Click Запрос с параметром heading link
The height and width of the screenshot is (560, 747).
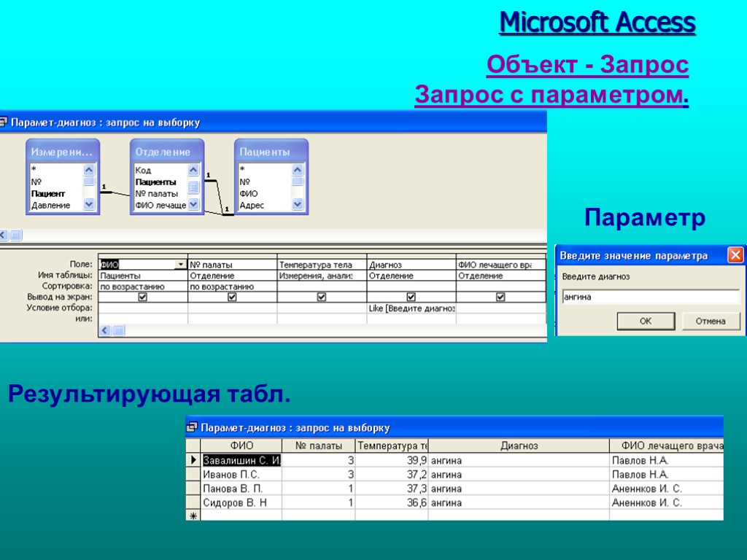point(551,94)
